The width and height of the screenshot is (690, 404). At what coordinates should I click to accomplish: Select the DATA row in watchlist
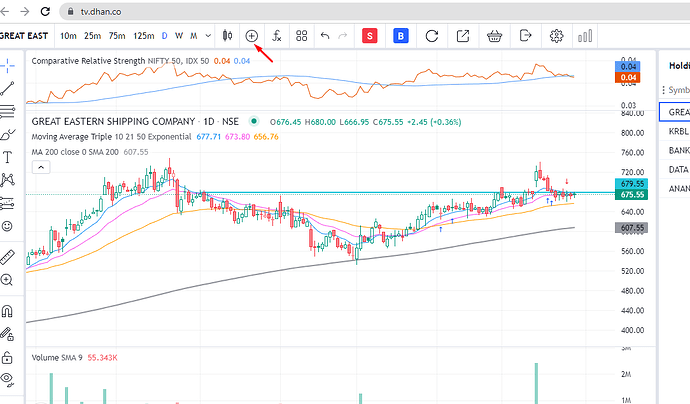pyautogui.click(x=675, y=169)
